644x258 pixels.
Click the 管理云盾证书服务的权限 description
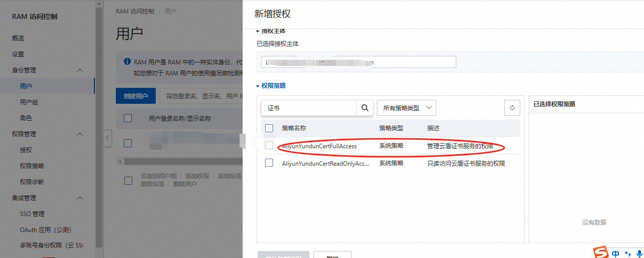[460, 146]
